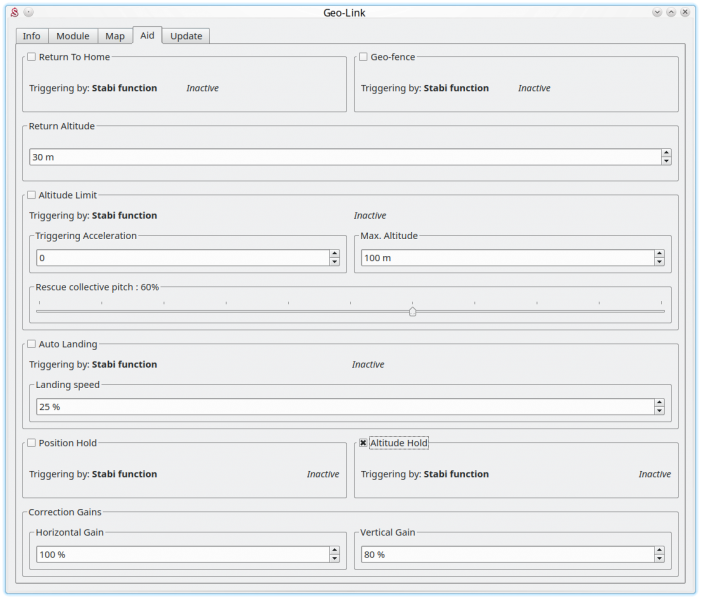Decrease Vertical Gain using the down arrow

click(x=659, y=559)
